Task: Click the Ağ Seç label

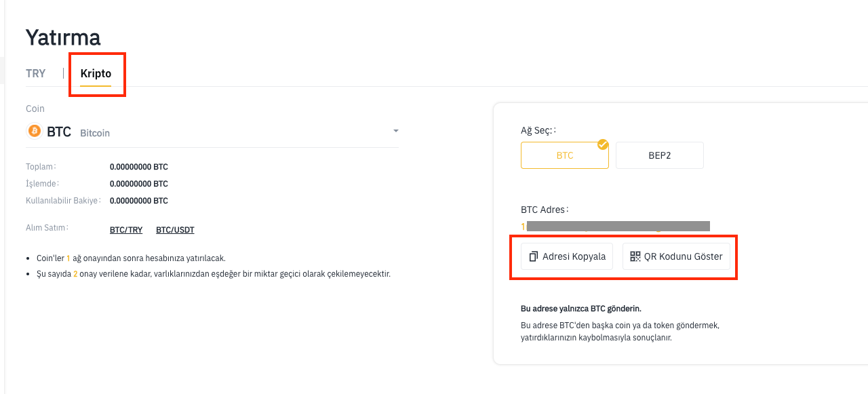Action: click(538, 130)
